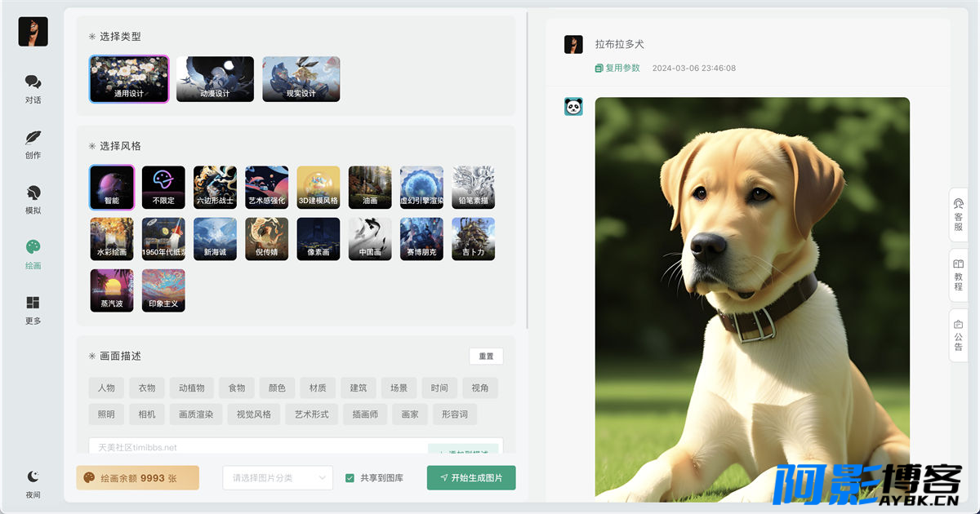Open the 视角 description tag
Image resolution: width=980 pixels, height=514 pixels.
(480, 388)
